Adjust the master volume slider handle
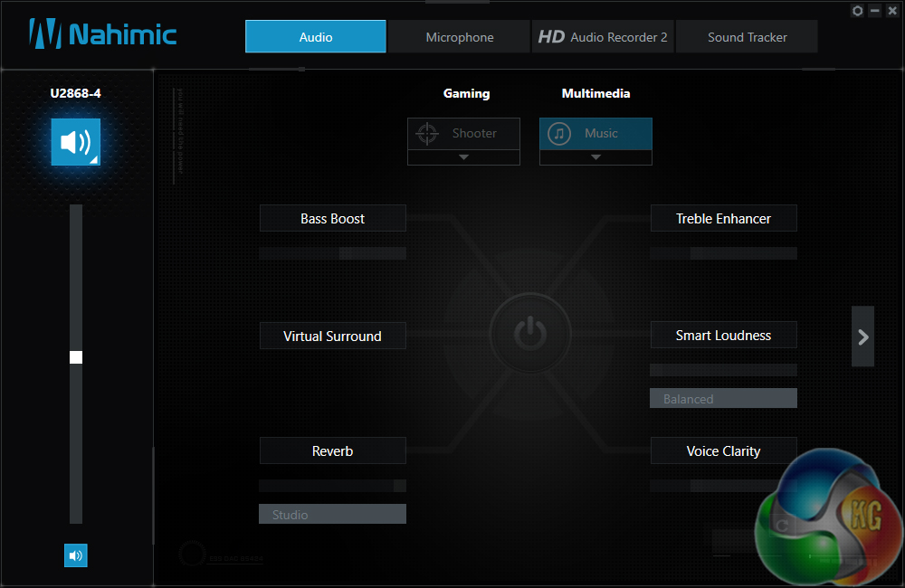Viewport: 905px width, 588px height. click(x=76, y=357)
